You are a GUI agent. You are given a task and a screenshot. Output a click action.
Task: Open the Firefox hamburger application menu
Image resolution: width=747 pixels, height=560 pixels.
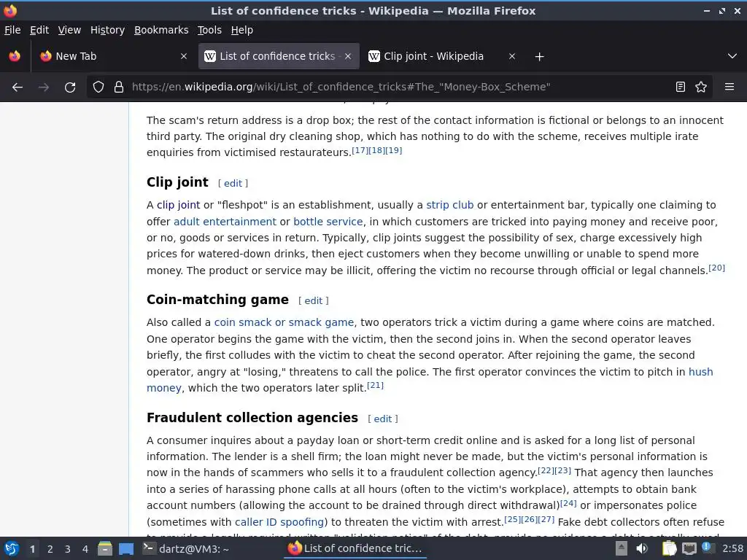tap(729, 87)
